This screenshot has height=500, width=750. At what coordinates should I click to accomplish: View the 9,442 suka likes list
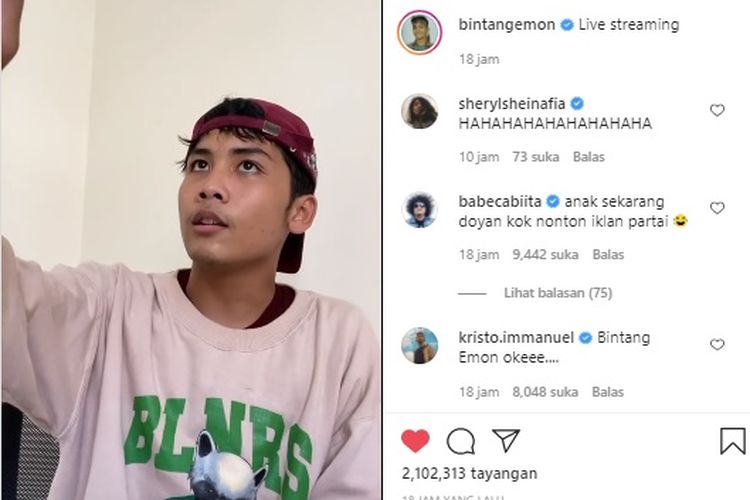545,255
